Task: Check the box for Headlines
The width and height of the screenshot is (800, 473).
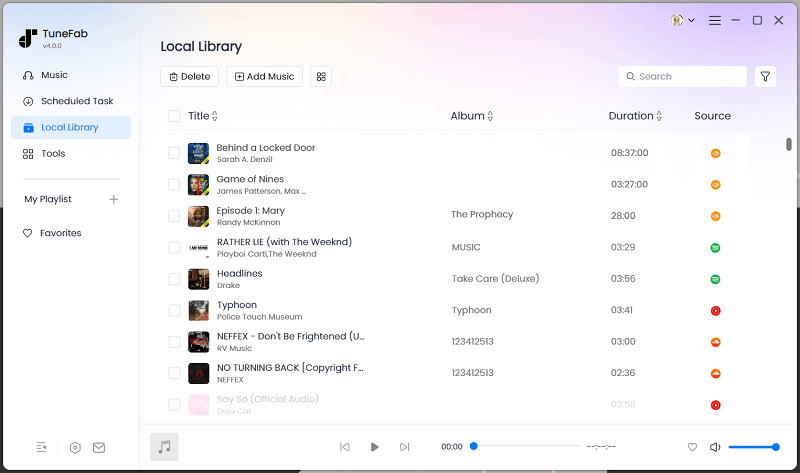Action: click(174, 279)
